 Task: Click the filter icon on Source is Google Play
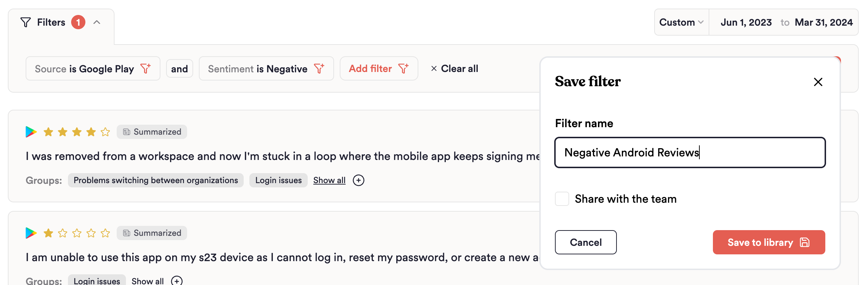pos(145,68)
